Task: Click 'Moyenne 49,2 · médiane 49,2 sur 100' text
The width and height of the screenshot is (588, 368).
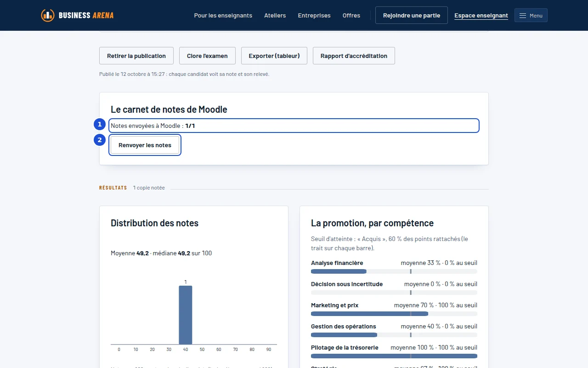Action: pos(161,253)
